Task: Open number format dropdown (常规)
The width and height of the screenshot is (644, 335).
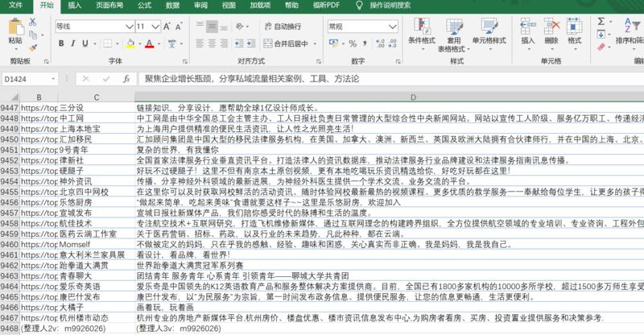Action: [393, 27]
